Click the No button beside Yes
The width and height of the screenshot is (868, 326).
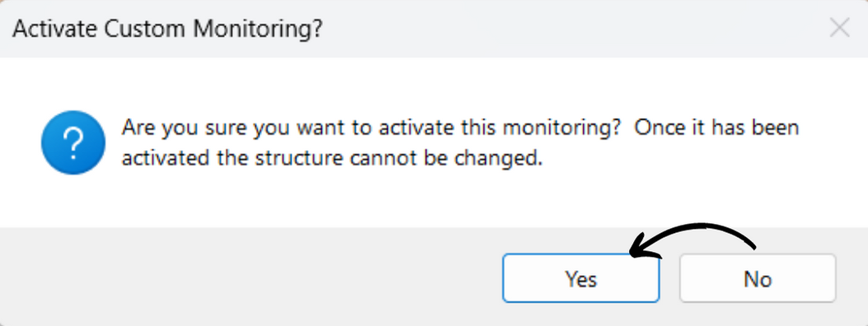tap(758, 278)
